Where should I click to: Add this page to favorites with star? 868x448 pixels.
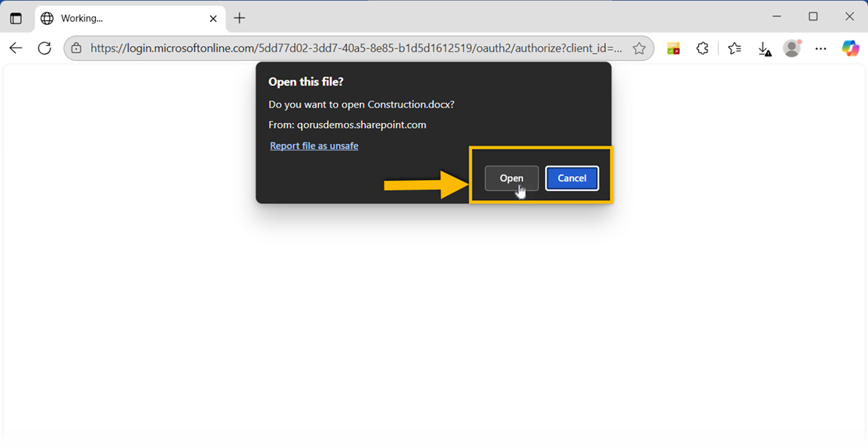(x=639, y=48)
